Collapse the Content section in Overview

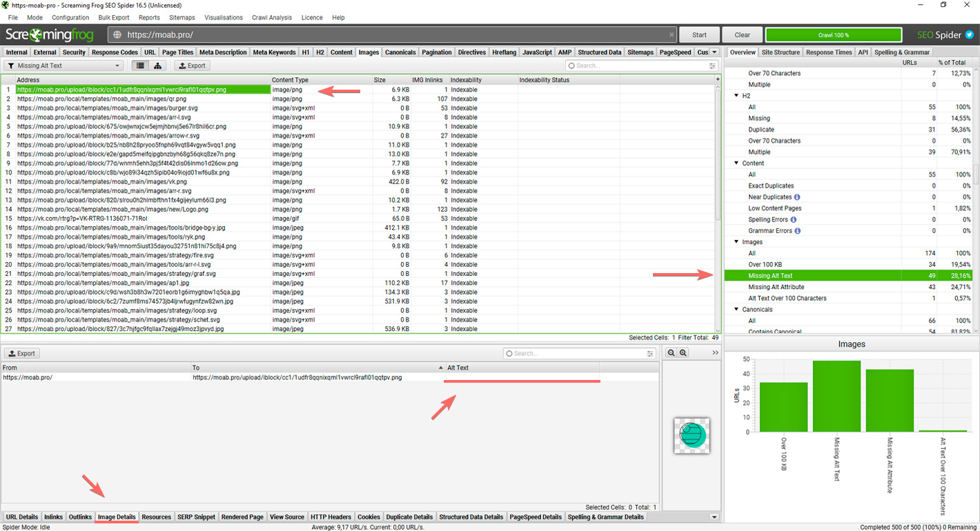tap(736, 163)
